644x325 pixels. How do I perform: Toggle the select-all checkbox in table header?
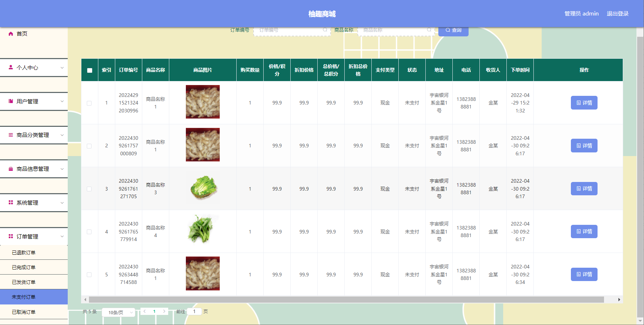90,70
